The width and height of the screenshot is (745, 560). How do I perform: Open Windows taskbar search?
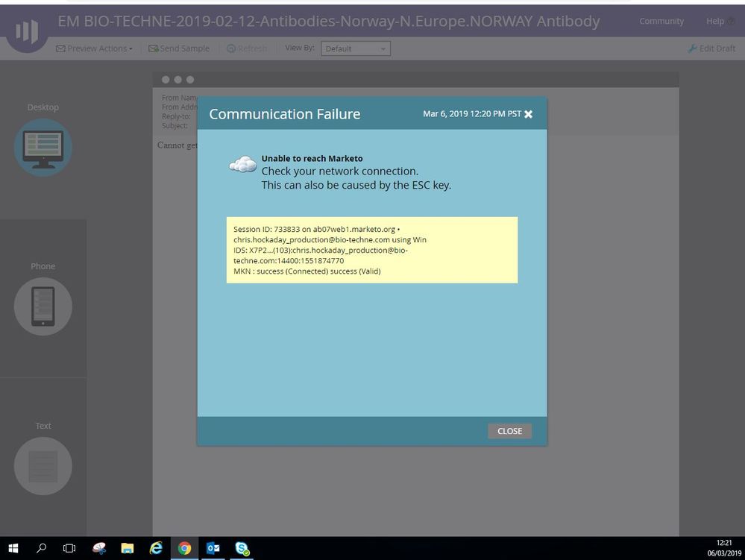[41, 548]
